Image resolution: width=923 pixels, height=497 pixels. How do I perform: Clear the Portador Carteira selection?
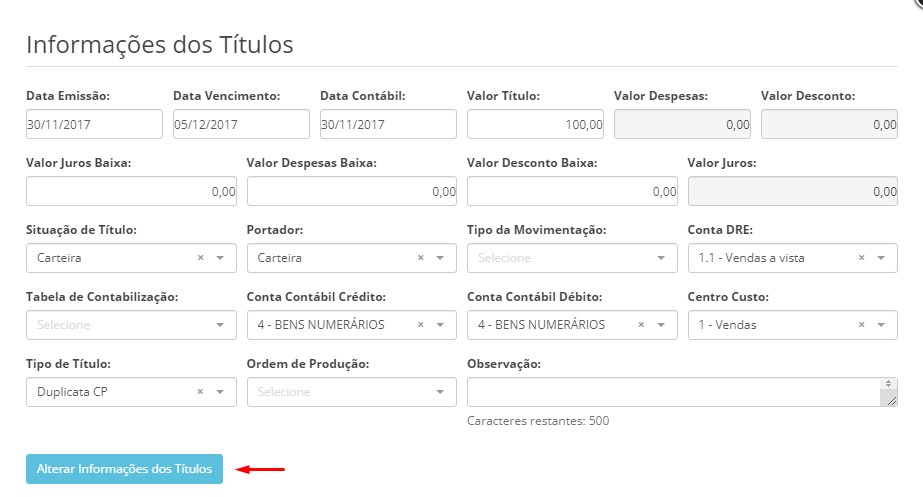421,258
